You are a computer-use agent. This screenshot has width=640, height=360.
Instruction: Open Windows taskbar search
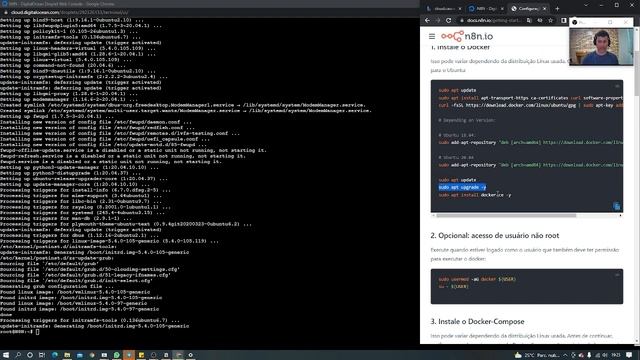(18, 355)
